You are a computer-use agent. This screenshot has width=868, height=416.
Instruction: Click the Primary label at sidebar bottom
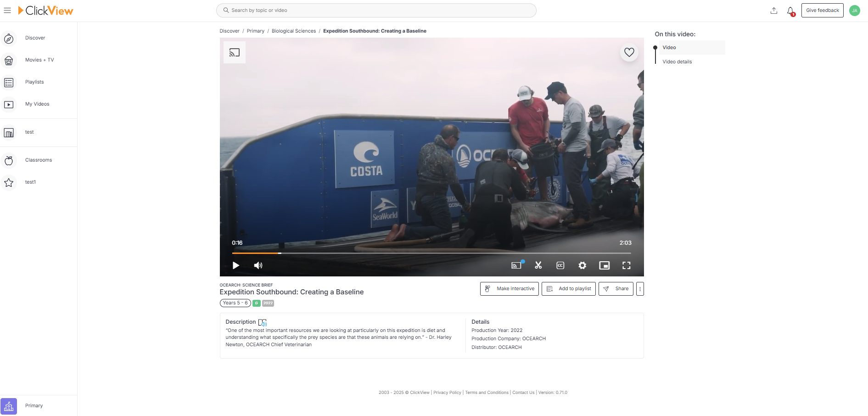(34, 406)
